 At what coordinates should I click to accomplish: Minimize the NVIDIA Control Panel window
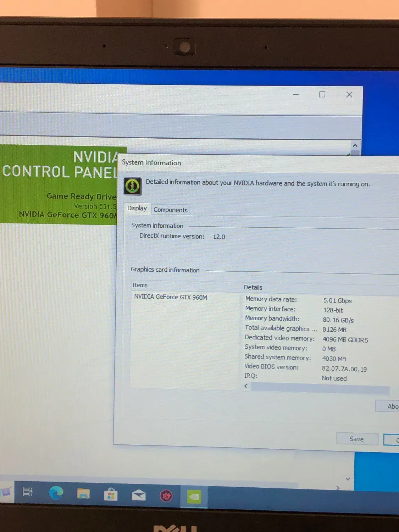tap(296, 94)
